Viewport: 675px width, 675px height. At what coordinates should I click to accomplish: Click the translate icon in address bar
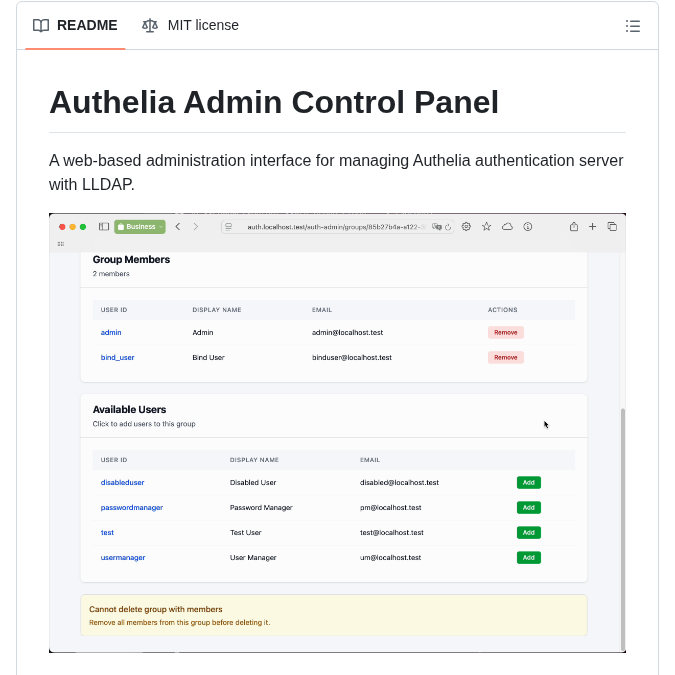pos(437,227)
